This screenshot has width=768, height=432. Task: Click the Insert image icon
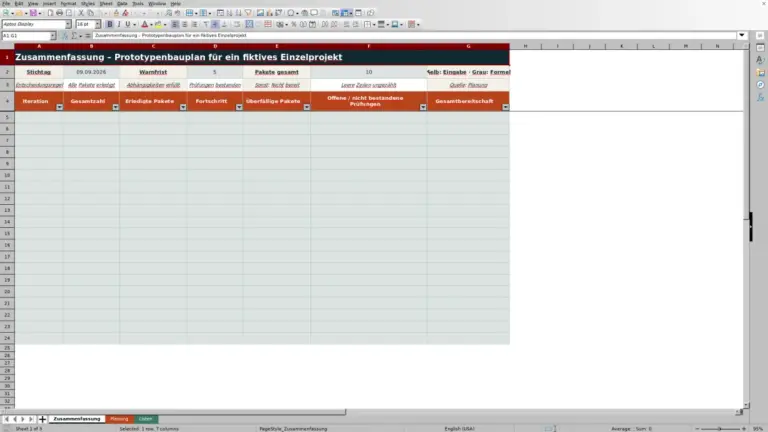(x=260, y=13)
